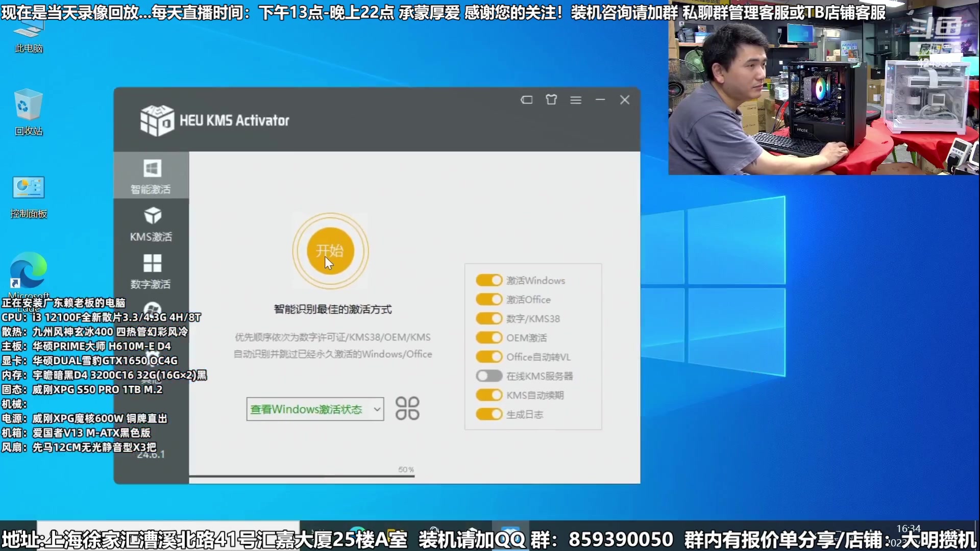The width and height of the screenshot is (980, 551).
Task: Open the 查看Windows激活状态 dropdown
Action: click(315, 409)
